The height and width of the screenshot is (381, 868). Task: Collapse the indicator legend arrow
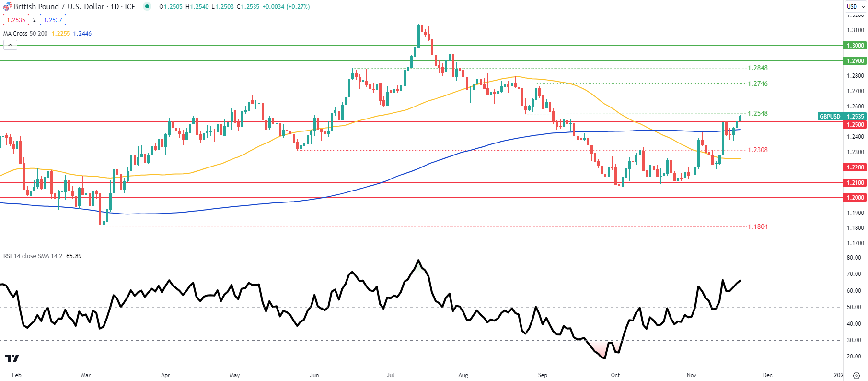coord(10,45)
